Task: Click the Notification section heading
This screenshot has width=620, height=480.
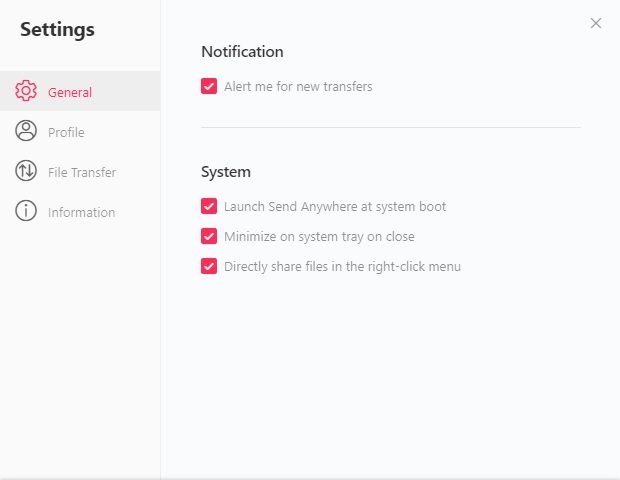Action: [x=242, y=52]
